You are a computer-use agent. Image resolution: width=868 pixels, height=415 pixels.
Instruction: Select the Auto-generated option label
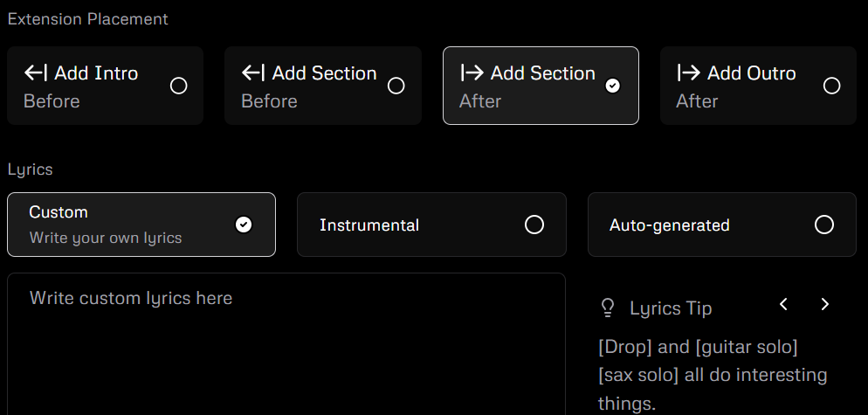669,225
